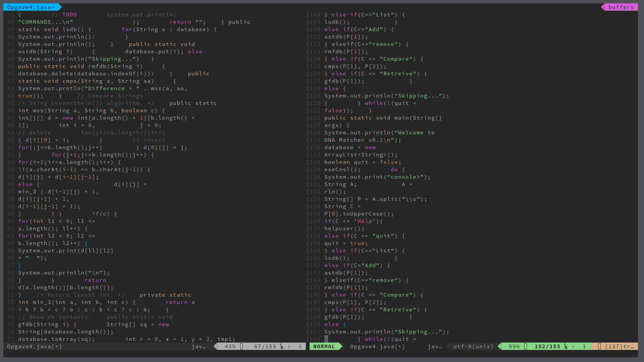Click the 99% position indicator in right statusline
This screenshot has width=644, height=362.
pyautogui.click(x=514, y=347)
